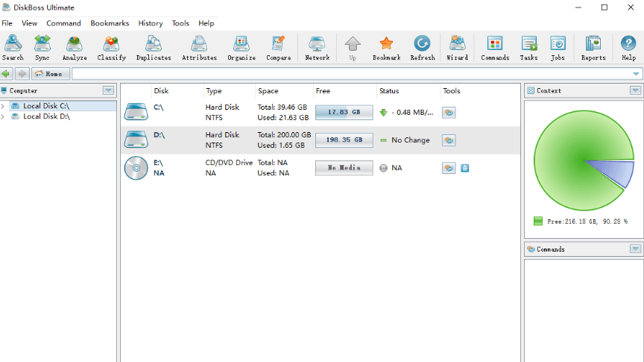
Task: Click the 'No Change' status for D:\
Action: click(410, 140)
